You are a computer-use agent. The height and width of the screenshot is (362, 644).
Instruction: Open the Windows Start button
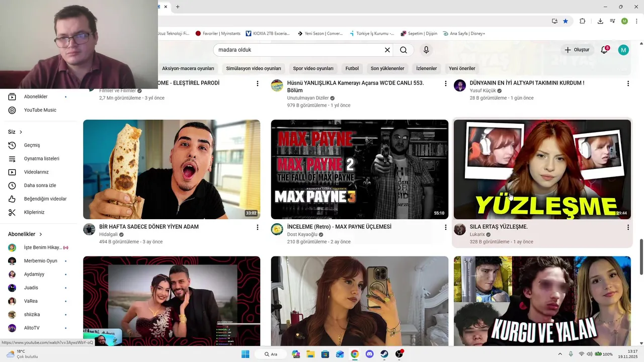246,354
